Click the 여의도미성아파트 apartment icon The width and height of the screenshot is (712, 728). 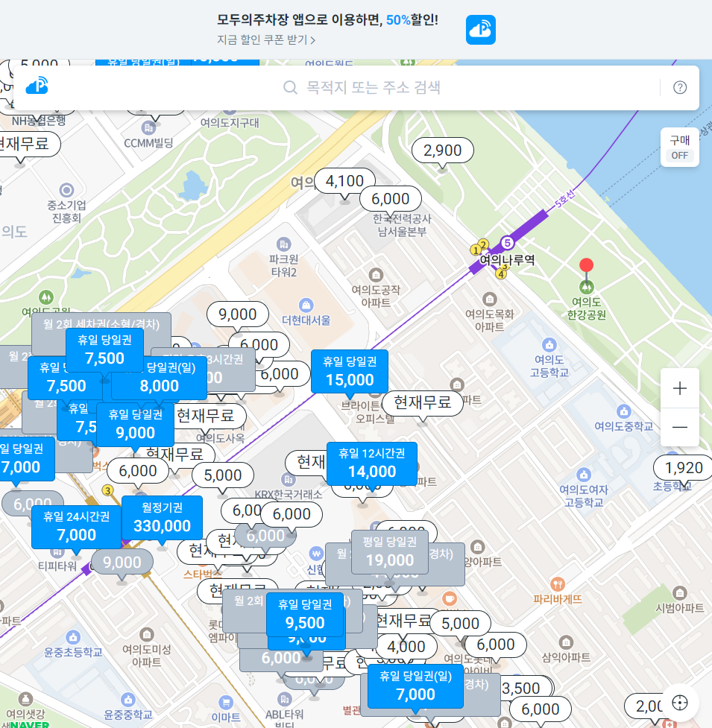[147, 634]
